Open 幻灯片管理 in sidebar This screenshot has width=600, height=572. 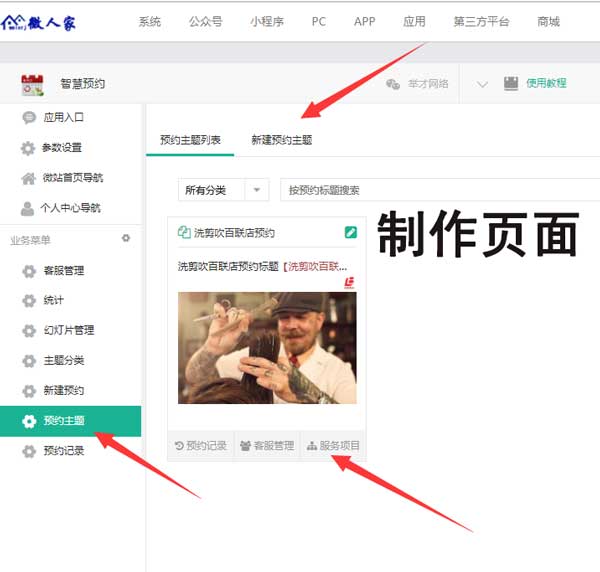tap(69, 330)
